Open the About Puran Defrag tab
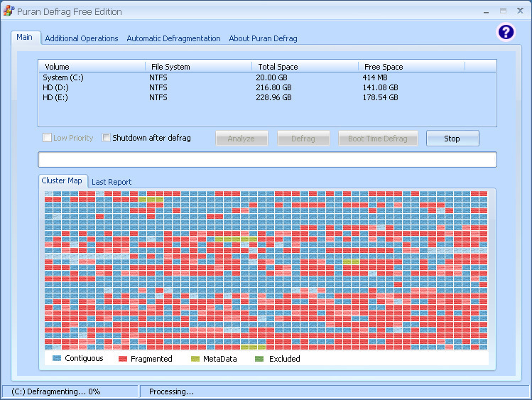The width and height of the screenshot is (532, 400). pos(263,38)
